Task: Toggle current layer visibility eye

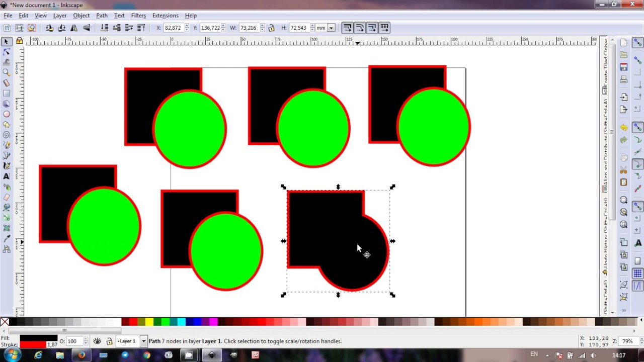Action: tap(97, 341)
